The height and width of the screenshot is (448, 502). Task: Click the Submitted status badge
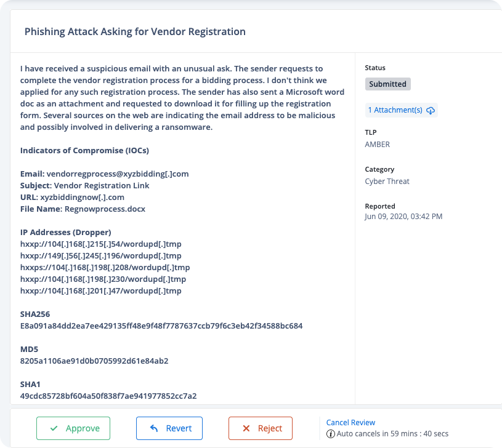387,84
